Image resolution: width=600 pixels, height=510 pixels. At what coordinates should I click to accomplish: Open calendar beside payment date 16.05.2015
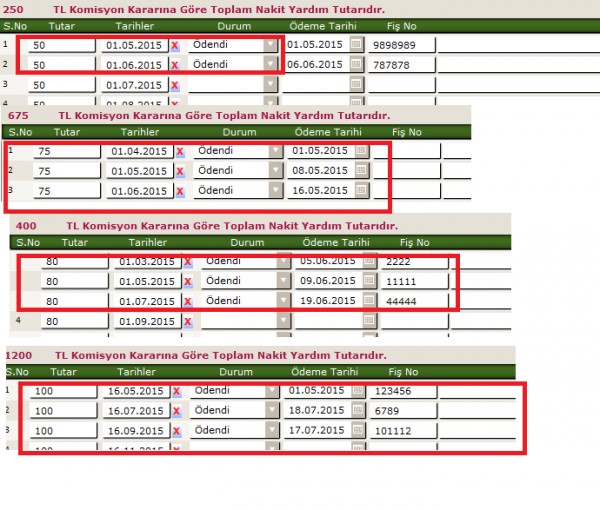(x=361, y=190)
